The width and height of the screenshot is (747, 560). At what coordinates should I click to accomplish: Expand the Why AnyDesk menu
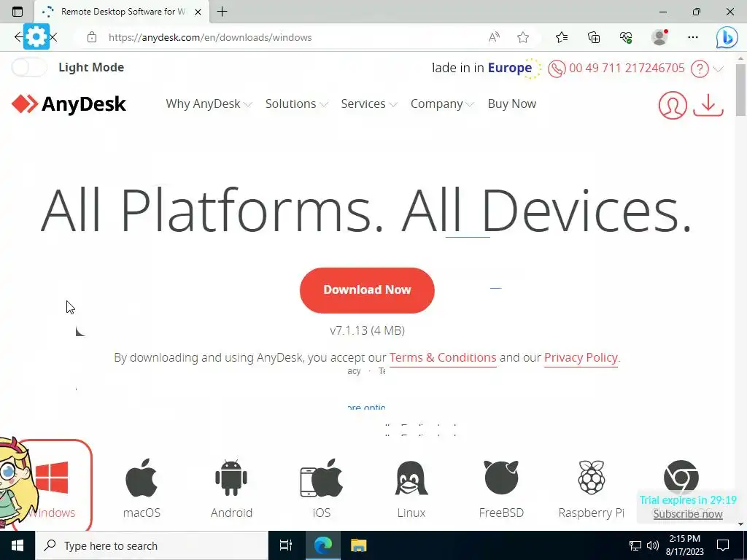209,104
